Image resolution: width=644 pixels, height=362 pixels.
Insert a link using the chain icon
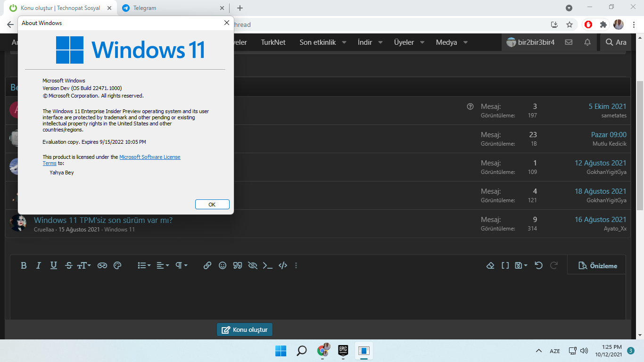tap(207, 265)
